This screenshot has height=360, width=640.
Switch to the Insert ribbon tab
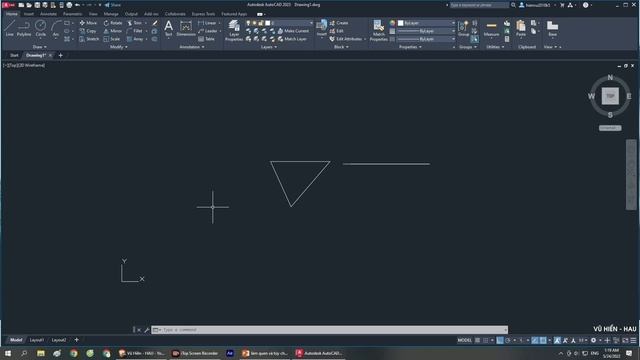click(x=29, y=14)
